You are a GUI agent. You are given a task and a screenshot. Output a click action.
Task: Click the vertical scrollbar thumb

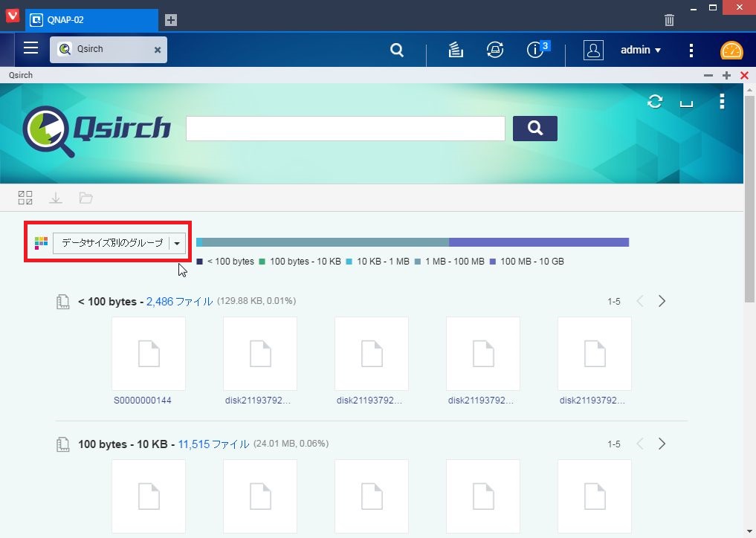pos(749,198)
